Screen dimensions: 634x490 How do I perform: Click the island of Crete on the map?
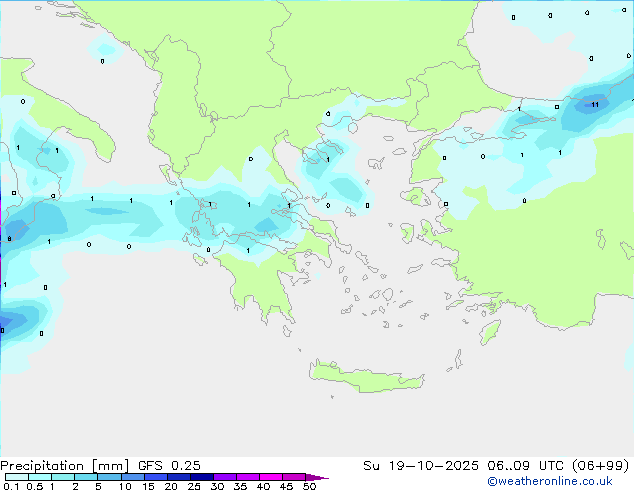coord(366,377)
